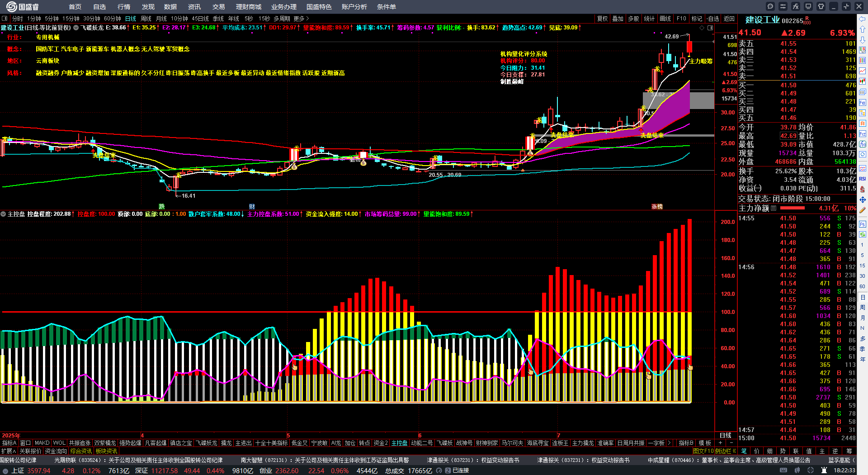This screenshot has width=868, height=475.
Task: Switch to the MAKD indicator tab
Action: (42, 443)
